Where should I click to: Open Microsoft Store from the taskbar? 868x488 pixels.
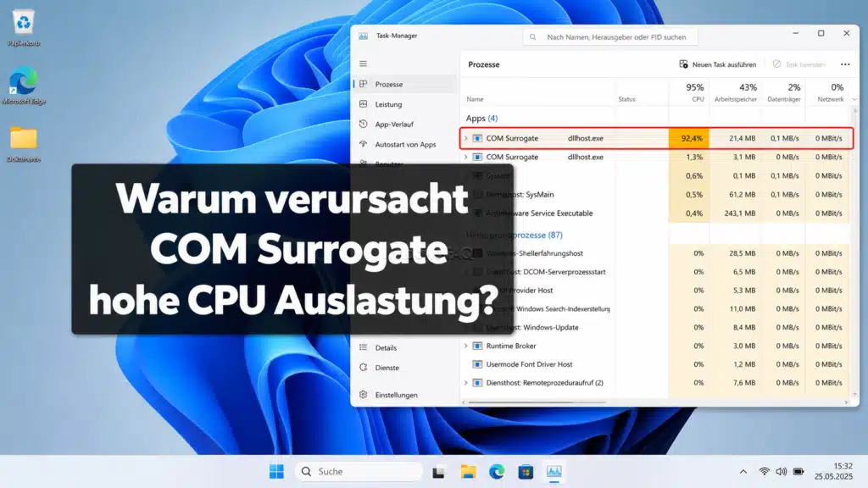point(526,471)
